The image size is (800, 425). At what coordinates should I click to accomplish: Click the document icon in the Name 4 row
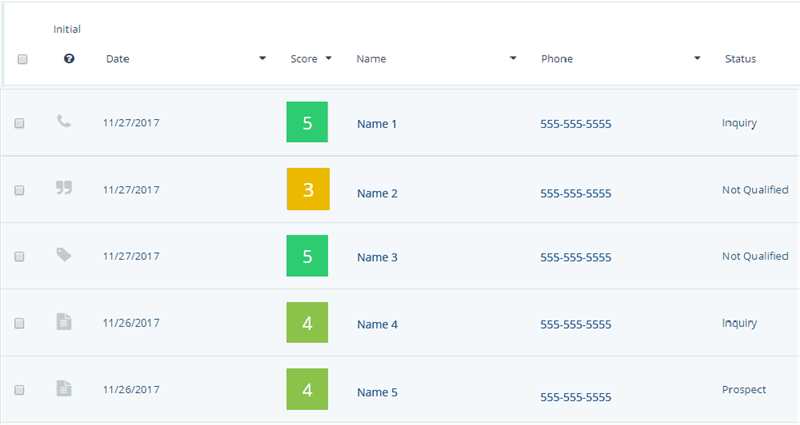click(x=64, y=322)
